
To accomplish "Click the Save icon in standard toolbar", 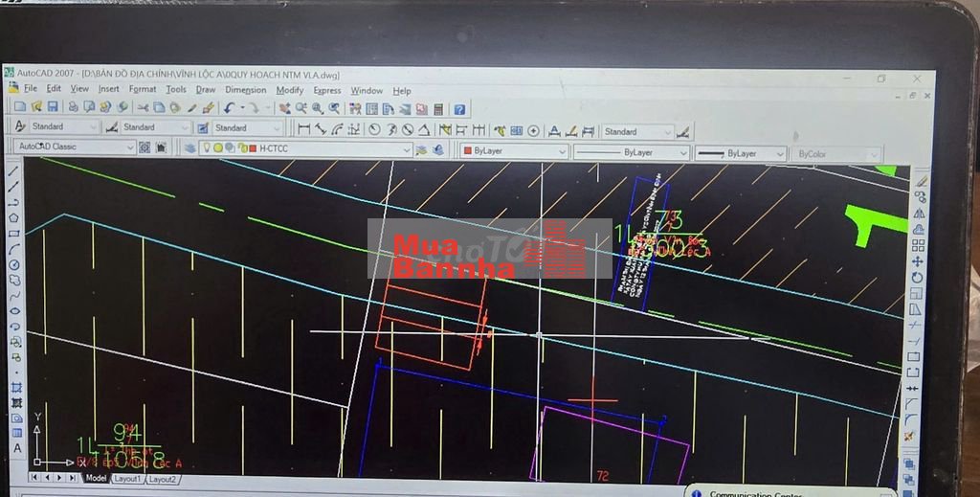I will coord(53,107).
